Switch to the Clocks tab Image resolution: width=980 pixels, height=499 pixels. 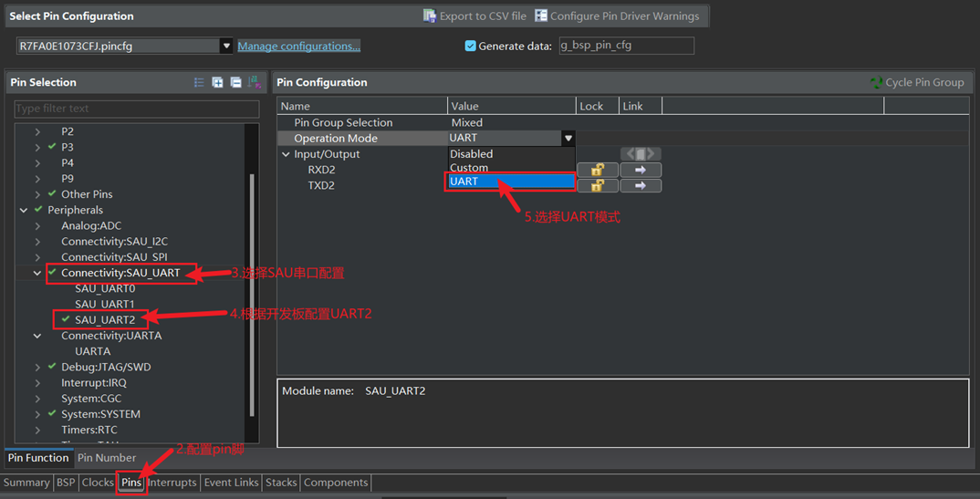click(x=98, y=483)
